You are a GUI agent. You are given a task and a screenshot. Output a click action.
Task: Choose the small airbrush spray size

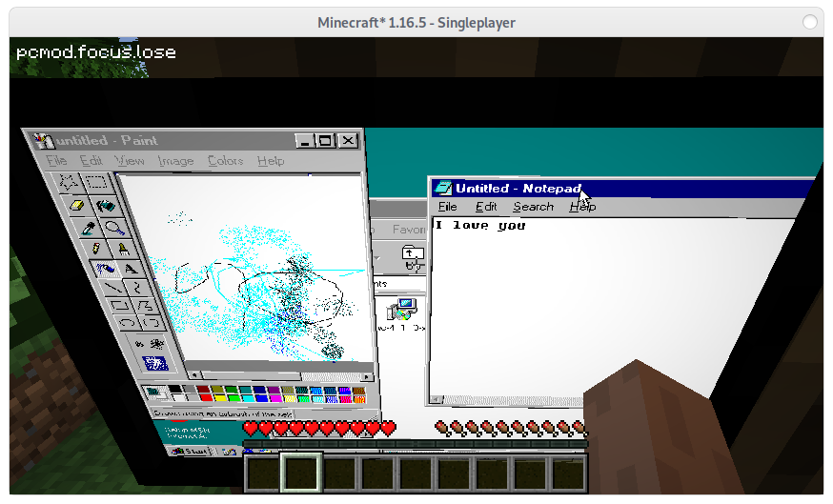(x=140, y=344)
